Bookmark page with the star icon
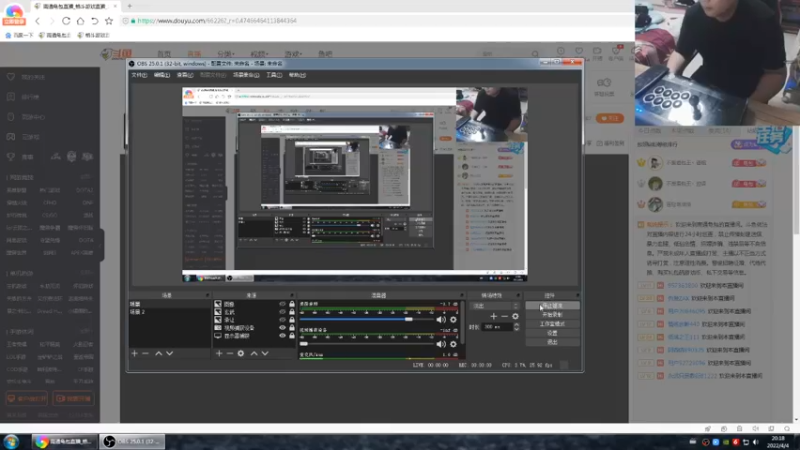The height and width of the screenshot is (450, 800). [x=109, y=21]
